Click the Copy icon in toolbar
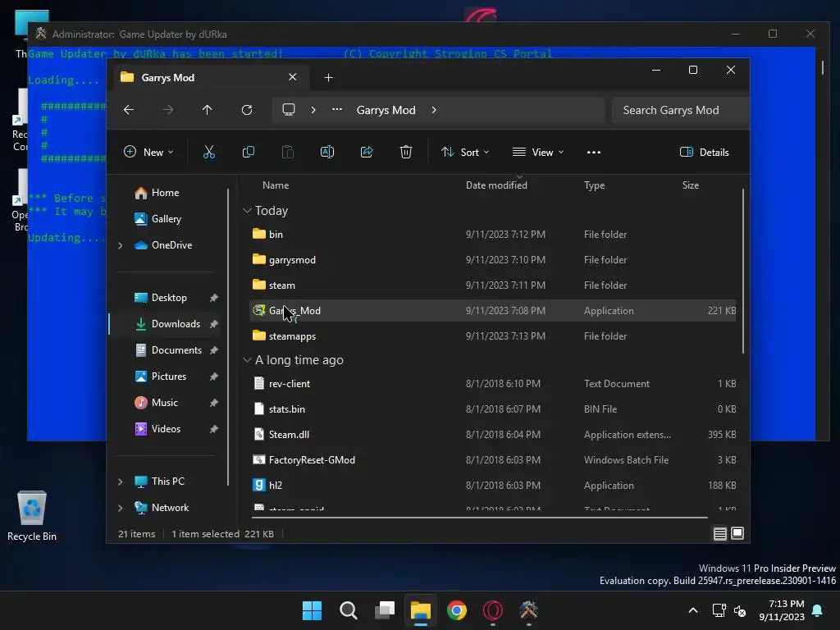 pyautogui.click(x=249, y=152)
